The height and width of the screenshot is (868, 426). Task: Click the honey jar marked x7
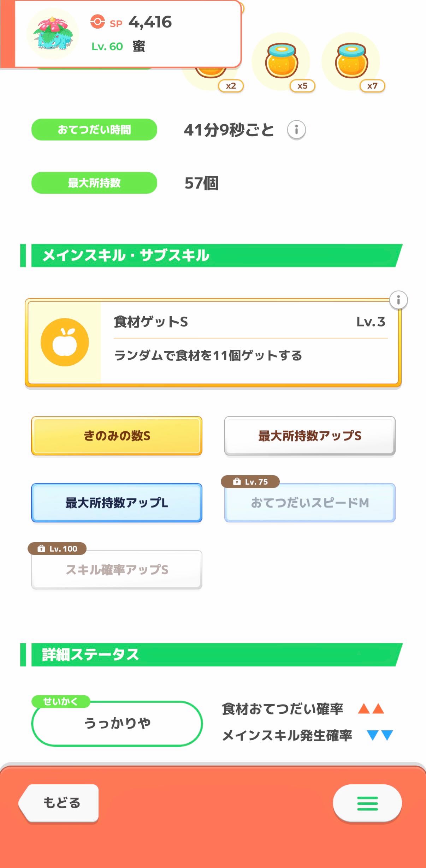point(351,61)
